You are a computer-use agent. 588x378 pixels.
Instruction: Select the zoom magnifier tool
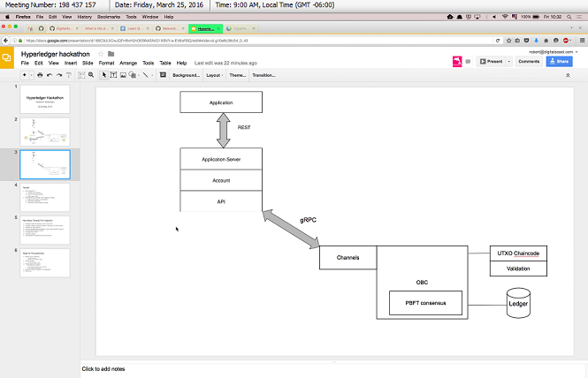(x=91, y=75)
